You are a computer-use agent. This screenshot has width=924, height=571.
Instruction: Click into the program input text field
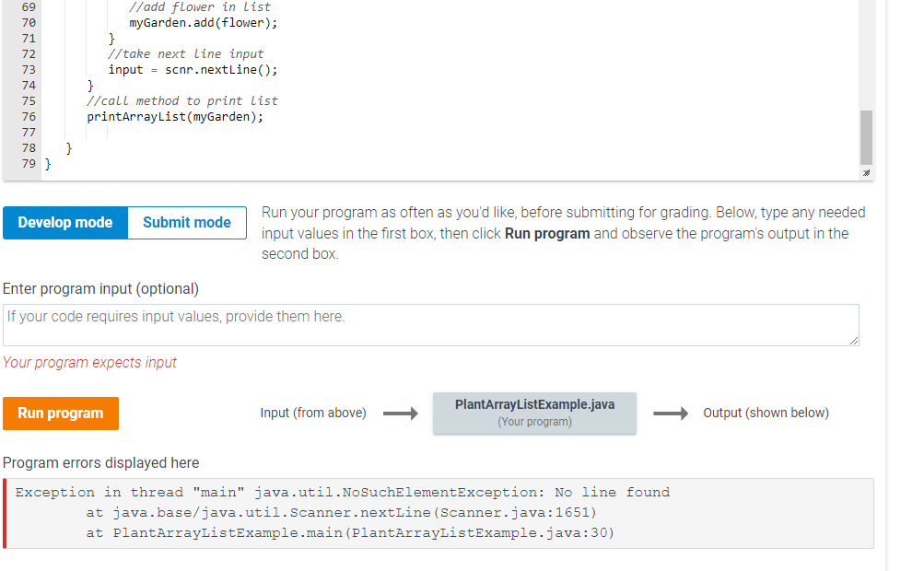point(430,324)
